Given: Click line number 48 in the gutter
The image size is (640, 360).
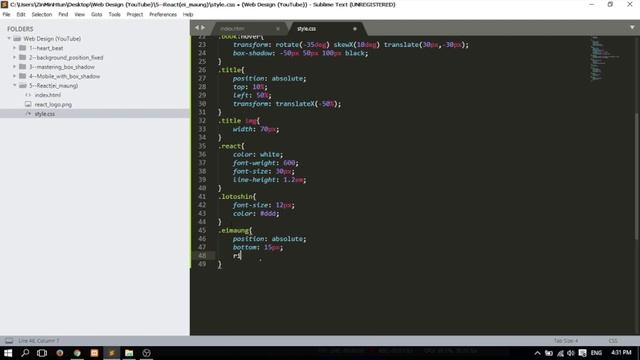Looking at the screenshot, I should (202, 256).
